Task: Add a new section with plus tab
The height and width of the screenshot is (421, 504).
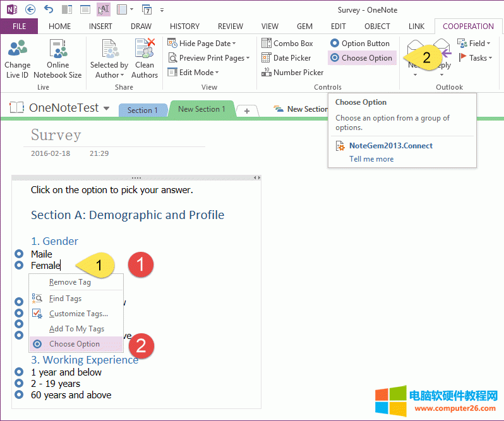Action: point(247,111)
